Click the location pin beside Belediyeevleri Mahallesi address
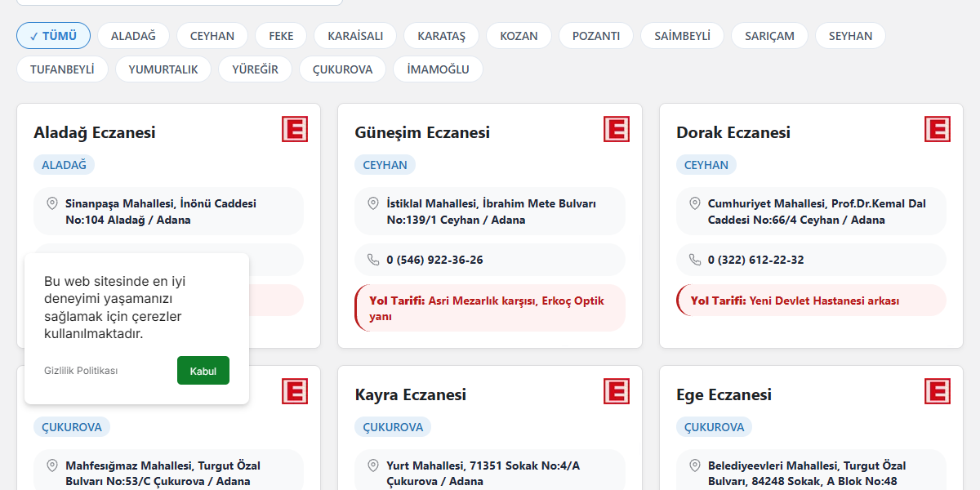This screenshot has height=490, width=980. tap(695, 465)
